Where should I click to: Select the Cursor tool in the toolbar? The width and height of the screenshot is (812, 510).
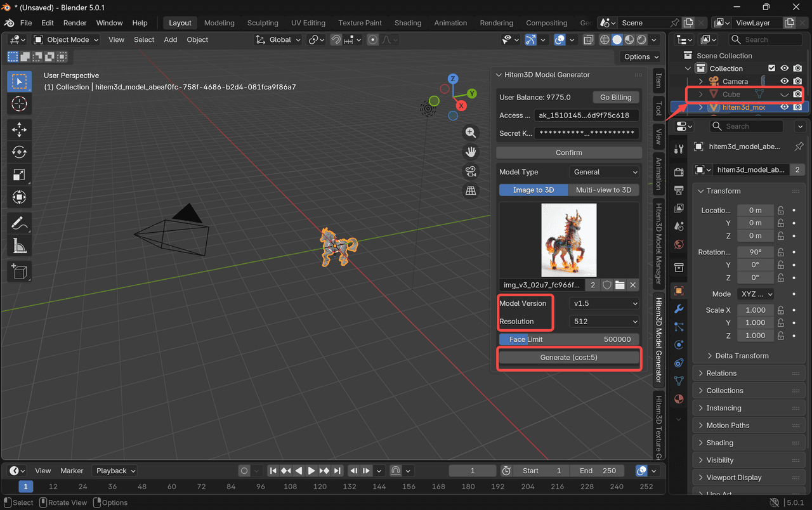(19, 104)
